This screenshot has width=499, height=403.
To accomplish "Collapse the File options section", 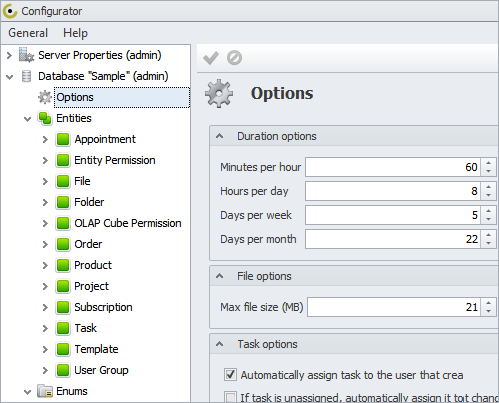I will point(219,276).
